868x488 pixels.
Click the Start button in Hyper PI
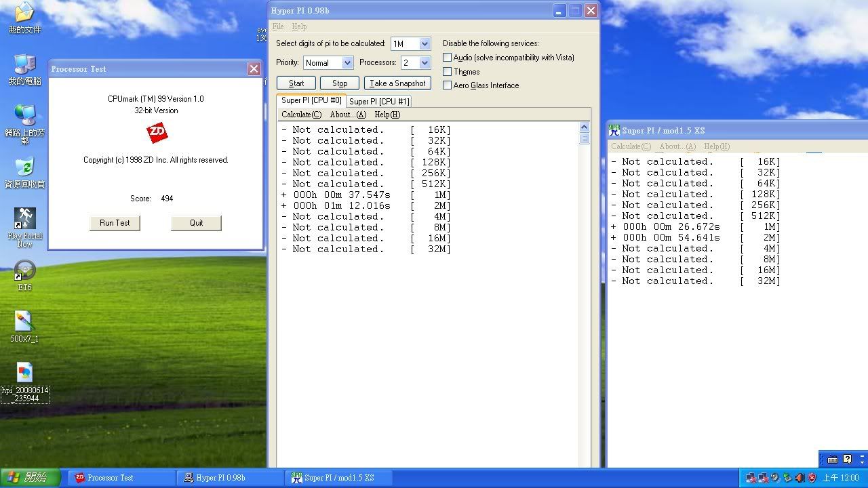(296, 83)
